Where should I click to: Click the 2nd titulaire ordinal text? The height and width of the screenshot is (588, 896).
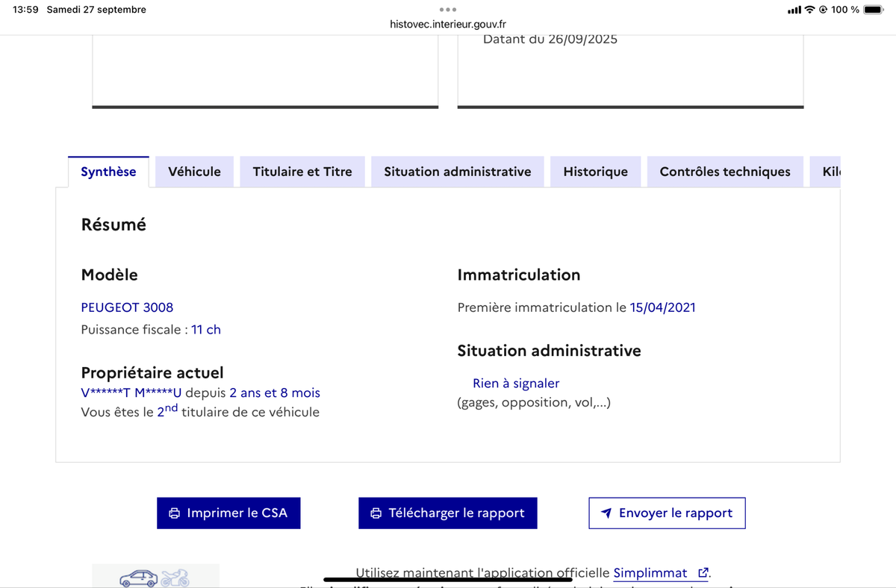pyautogui.click(x=167, y=410)
